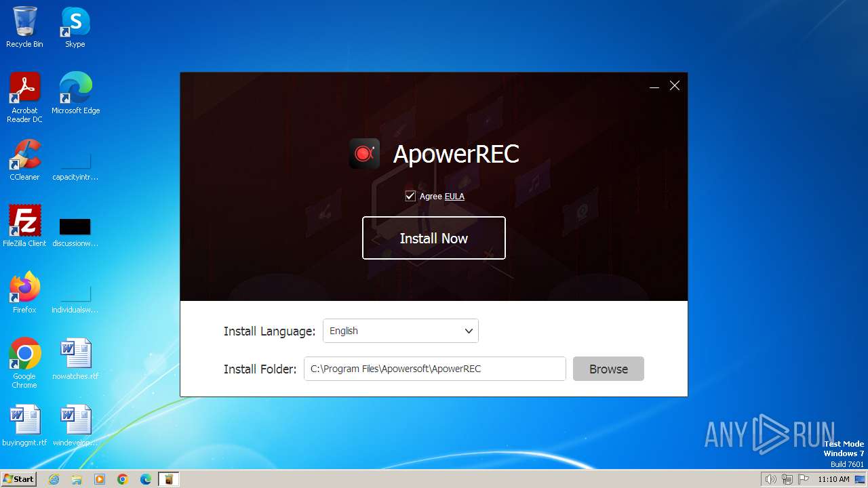The height and width of the screenshot is (488, 868).
Task: Click the Install Folder path field
Action: (x=435, y=369)
